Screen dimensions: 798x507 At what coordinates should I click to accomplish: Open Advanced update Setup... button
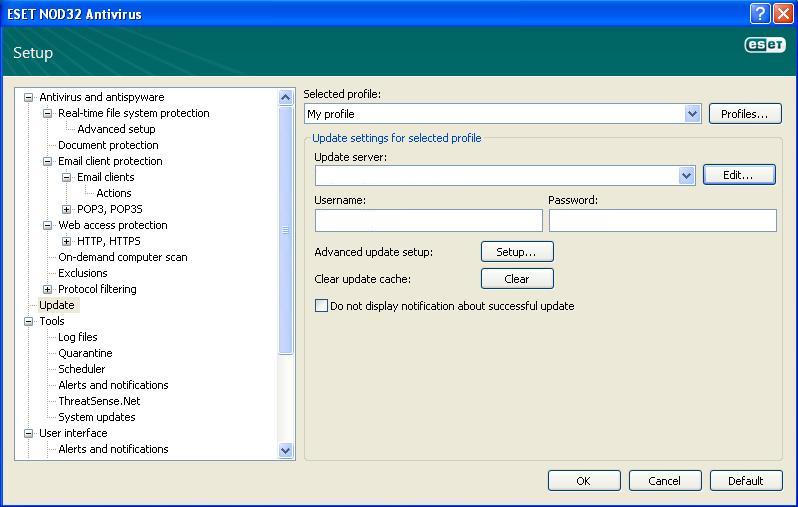coord(517,252)
